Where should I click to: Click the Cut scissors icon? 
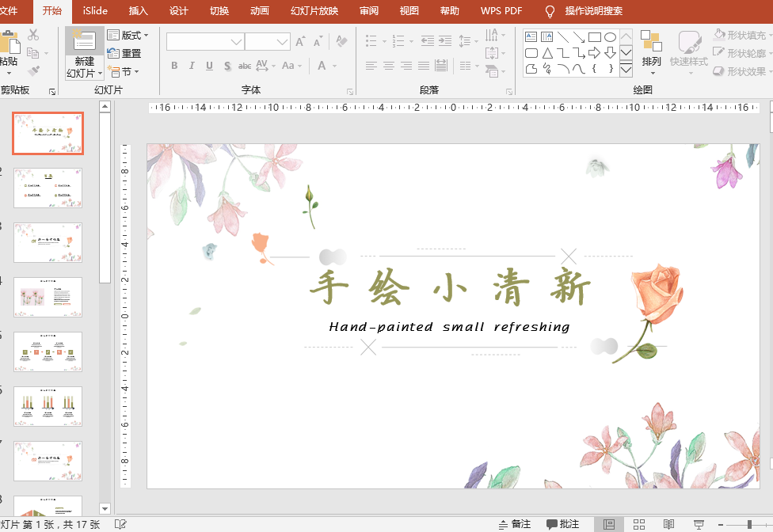(x=33, y=35)
